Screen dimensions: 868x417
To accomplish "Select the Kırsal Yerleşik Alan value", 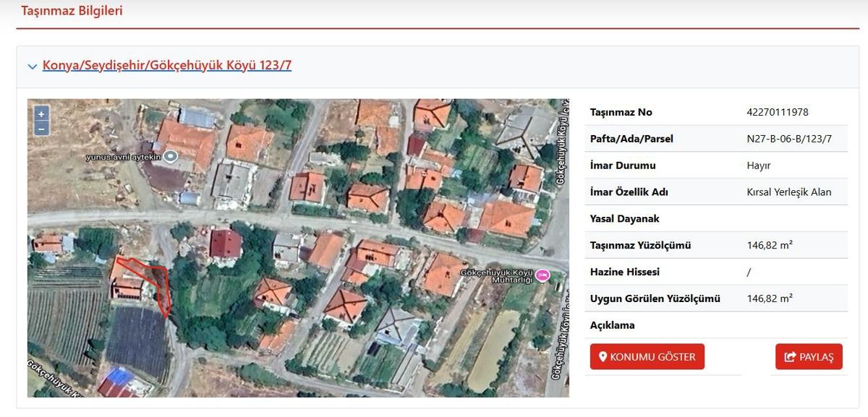I will point(788,192).
